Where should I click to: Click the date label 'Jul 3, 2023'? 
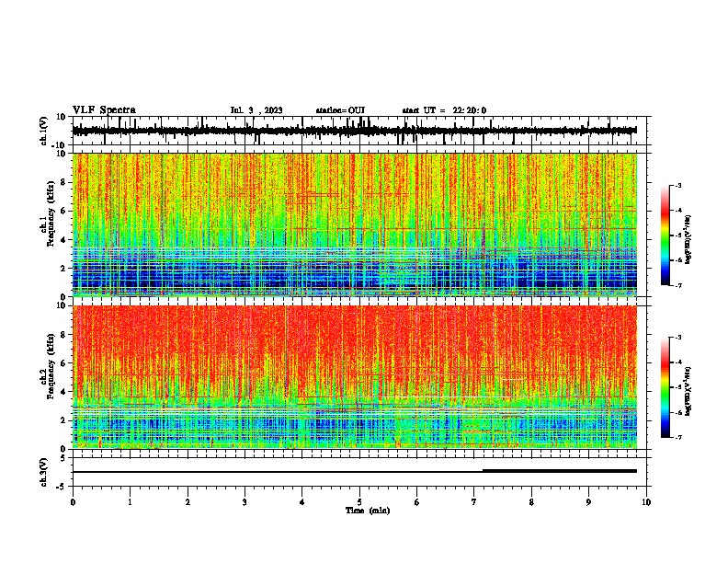pyautogui.click(x=256, y=110)
